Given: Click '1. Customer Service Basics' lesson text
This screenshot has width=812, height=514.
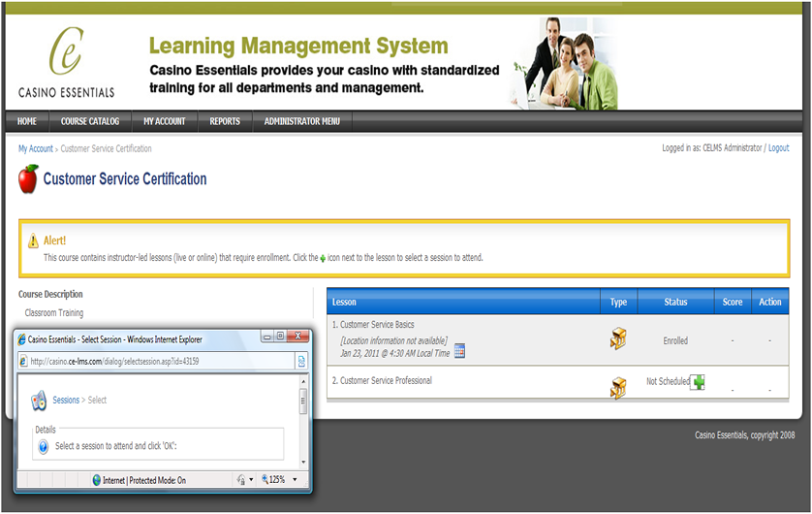Looking at the screenshot, I should coord(373,324).
